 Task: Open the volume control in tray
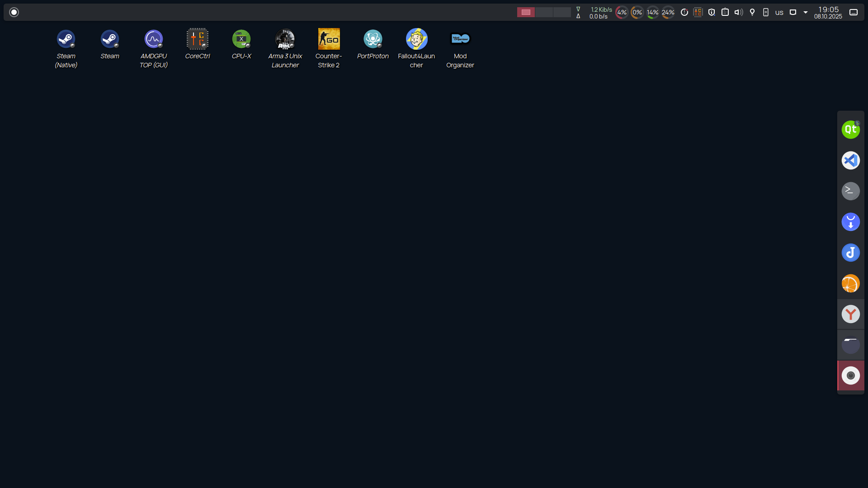click(x=739, y=12)
